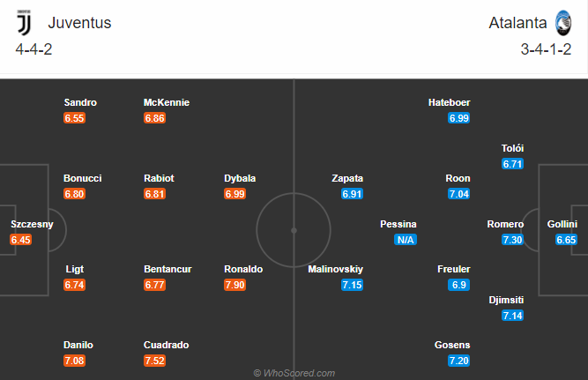Click Malinovskiy's 7.15 rating badge
The image size is (588, 380).
tap(353, 285)
